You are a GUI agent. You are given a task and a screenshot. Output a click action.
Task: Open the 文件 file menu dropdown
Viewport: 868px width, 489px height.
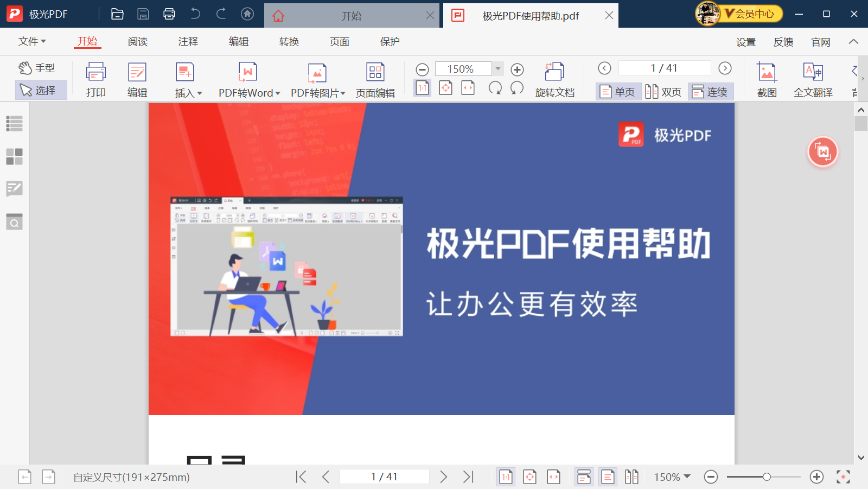(x=32, y=41)
